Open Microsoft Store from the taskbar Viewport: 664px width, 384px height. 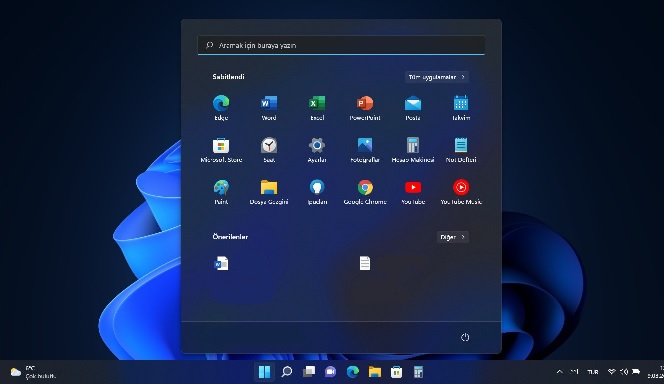[396, 372]
